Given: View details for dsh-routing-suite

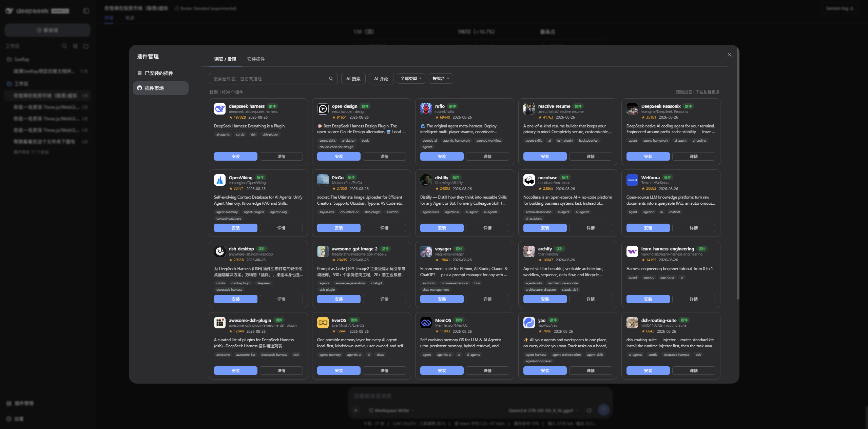Looking at the screenshot, I should [694, 371].
